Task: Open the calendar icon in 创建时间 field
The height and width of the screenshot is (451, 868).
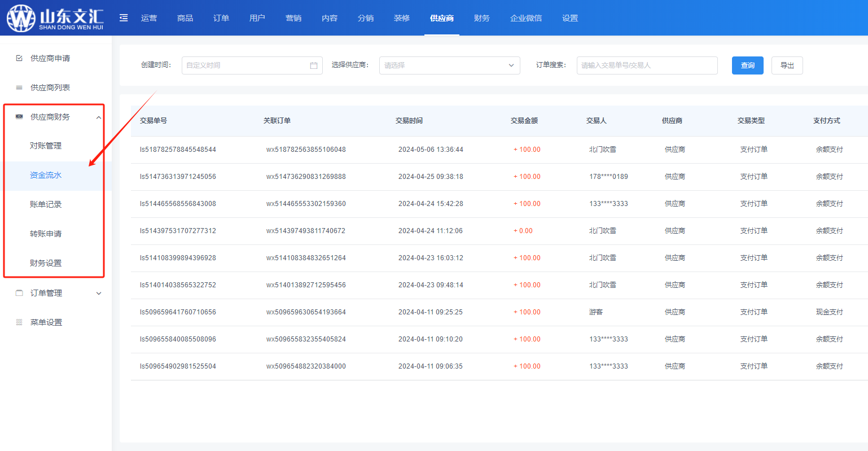Action: tap(314, 65)
